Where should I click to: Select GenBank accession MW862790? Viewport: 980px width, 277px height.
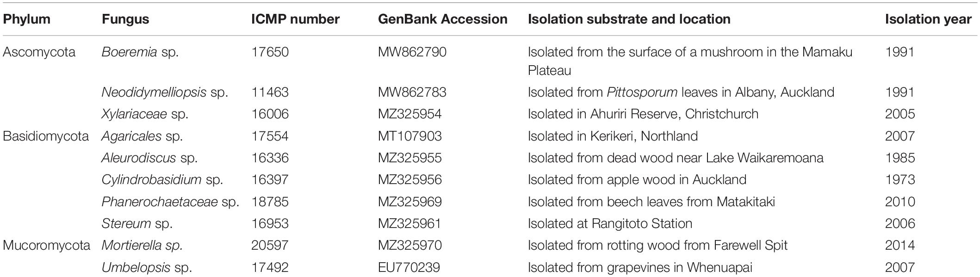412,52
